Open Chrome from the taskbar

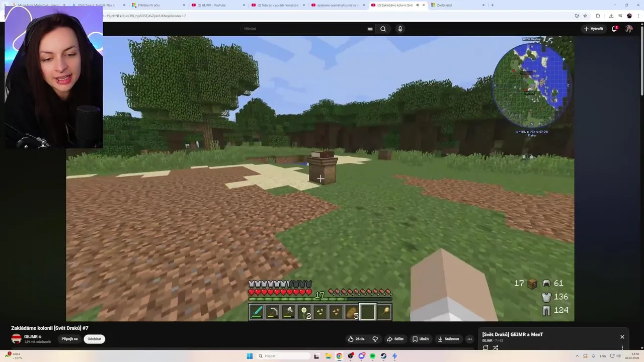(x=339, y=356)
